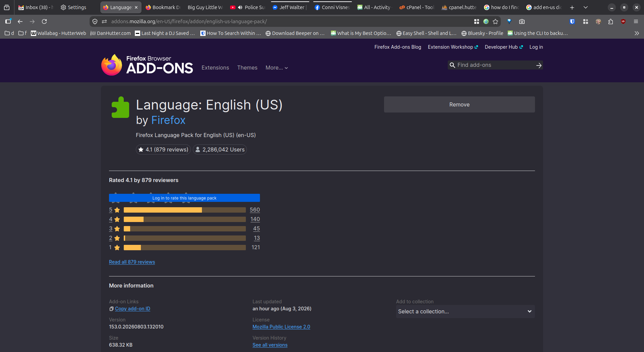
Task: Open the uBlock Origin extension icon
Action: point(623,21)
